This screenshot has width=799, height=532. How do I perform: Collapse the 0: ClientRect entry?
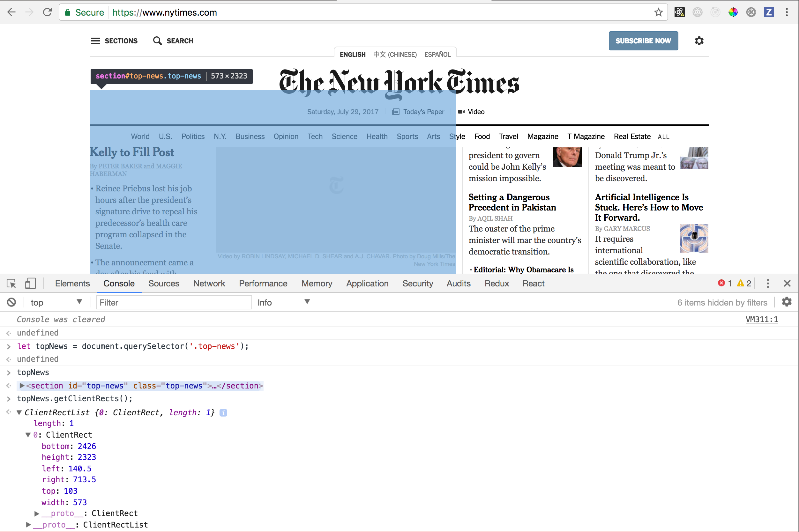point(28,435)
